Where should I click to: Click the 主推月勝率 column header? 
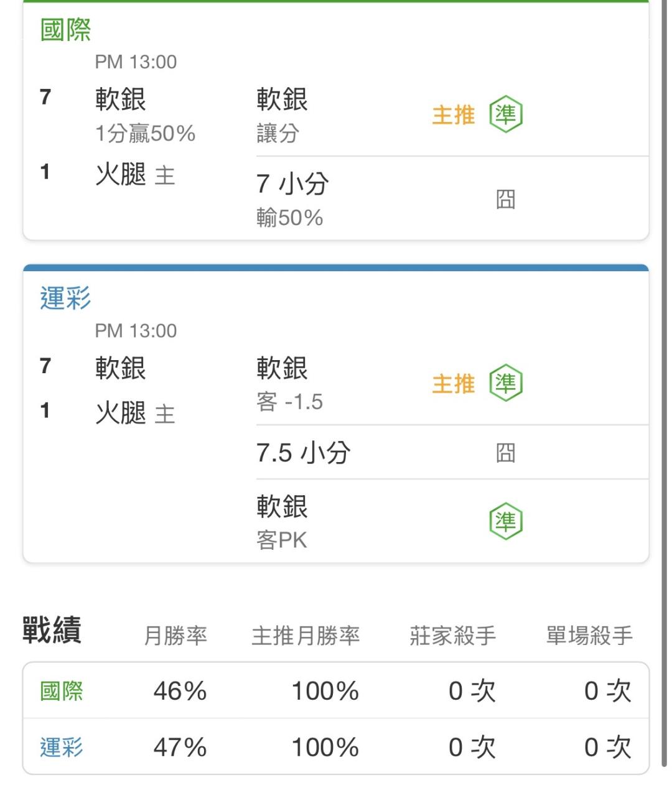pyautogui.click(x=306, y=636)
